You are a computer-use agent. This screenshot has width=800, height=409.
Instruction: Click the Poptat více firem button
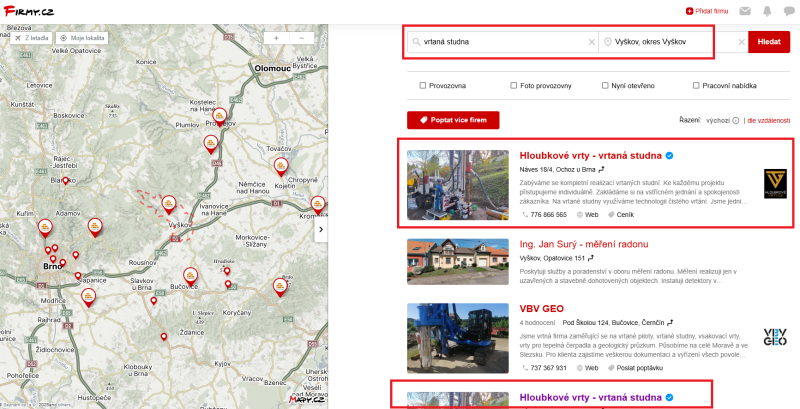pyautogui.click(x=453, y=120)
